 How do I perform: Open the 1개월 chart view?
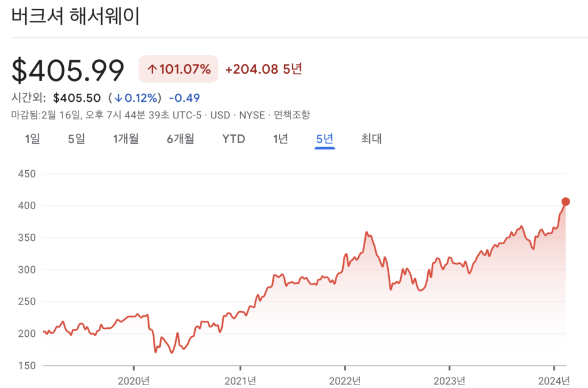[x=125, y=139]
